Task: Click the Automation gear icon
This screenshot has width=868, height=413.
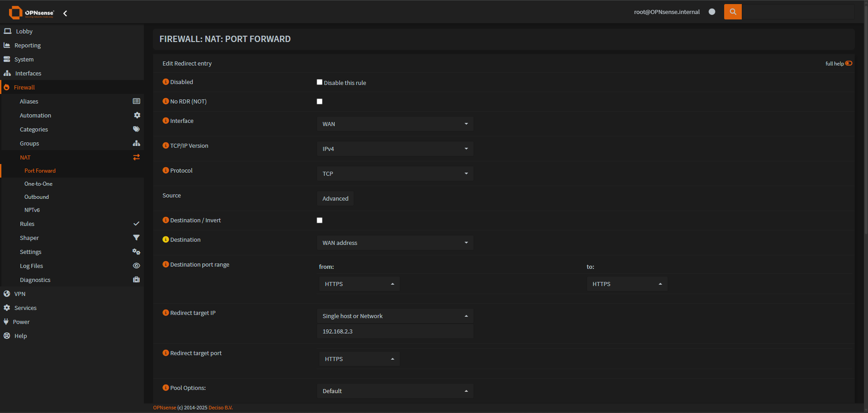Action: (137, 115)
